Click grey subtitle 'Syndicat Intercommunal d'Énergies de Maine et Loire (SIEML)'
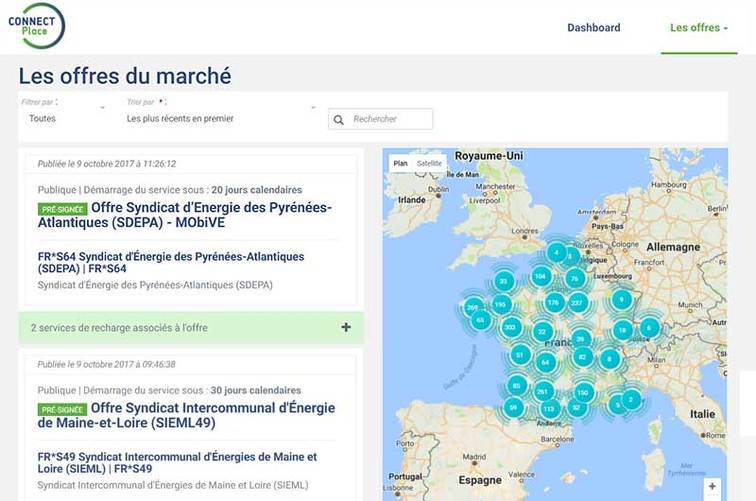Viewport: 756px width, 501px height. [173, 486]
